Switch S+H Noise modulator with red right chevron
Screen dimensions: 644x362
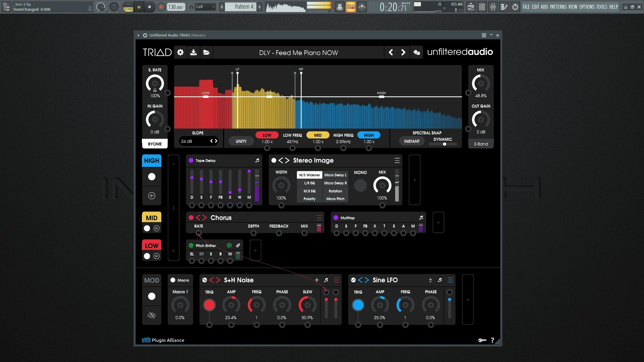coord(218,280)
